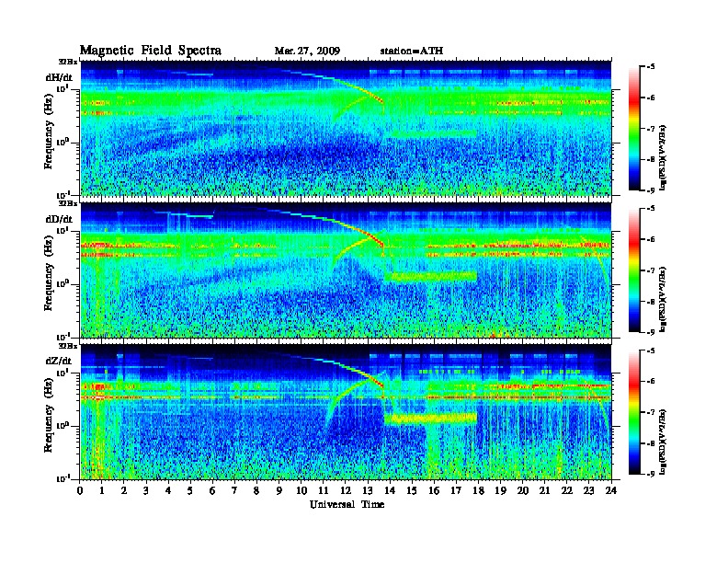Click the "Magnetic Field Spectra" title

(151, 51)
